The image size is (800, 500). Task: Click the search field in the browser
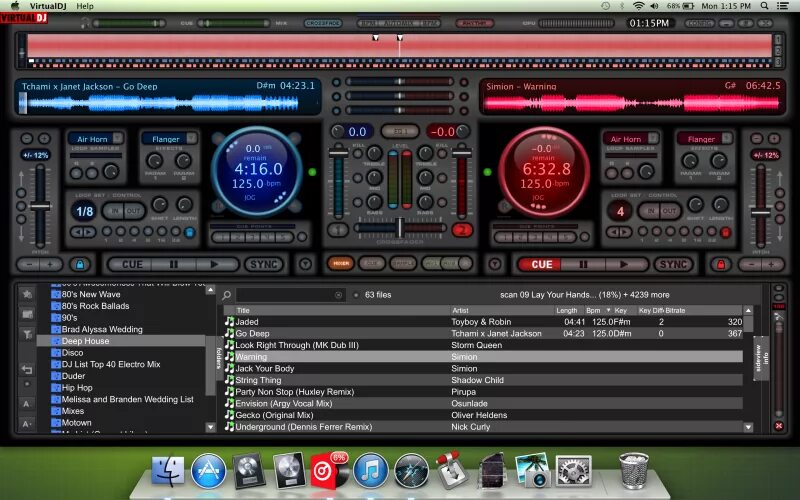[x=285, y=295]
